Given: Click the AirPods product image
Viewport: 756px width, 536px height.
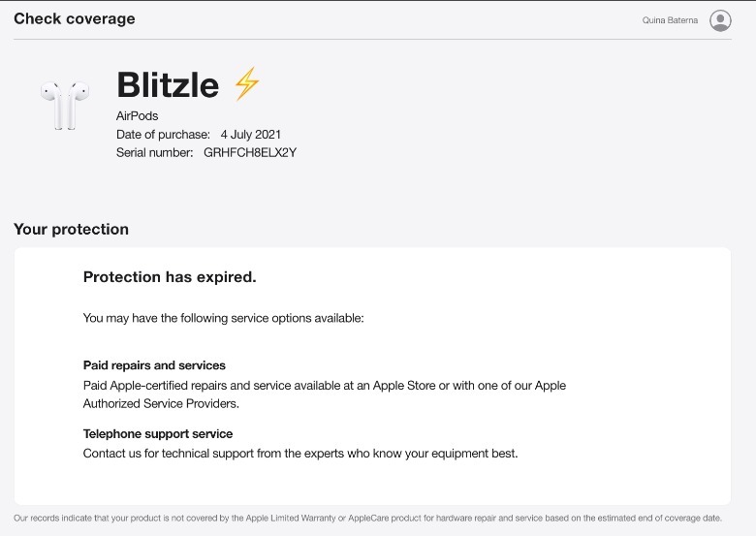Looking at the screenshot, I should click(65, 104).
